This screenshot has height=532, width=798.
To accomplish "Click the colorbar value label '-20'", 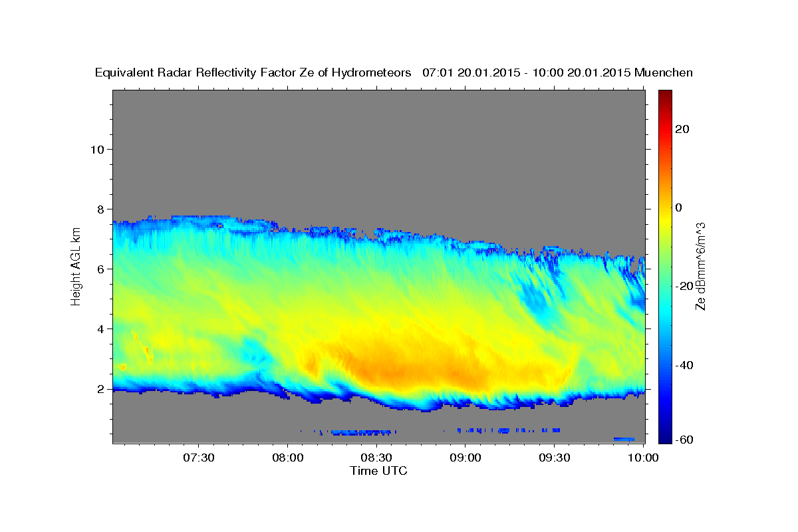I will point(684,287).
